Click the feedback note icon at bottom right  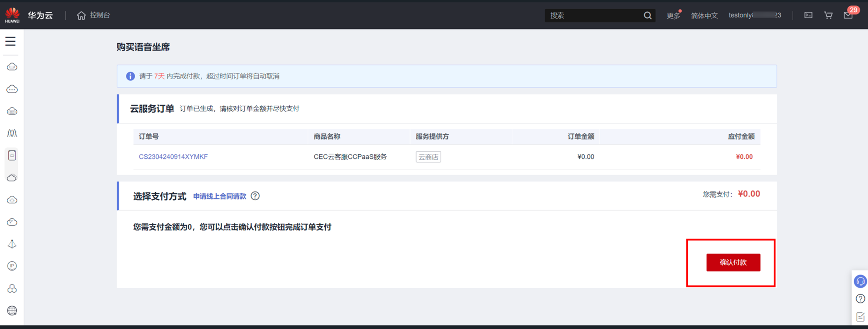(860, 316)
